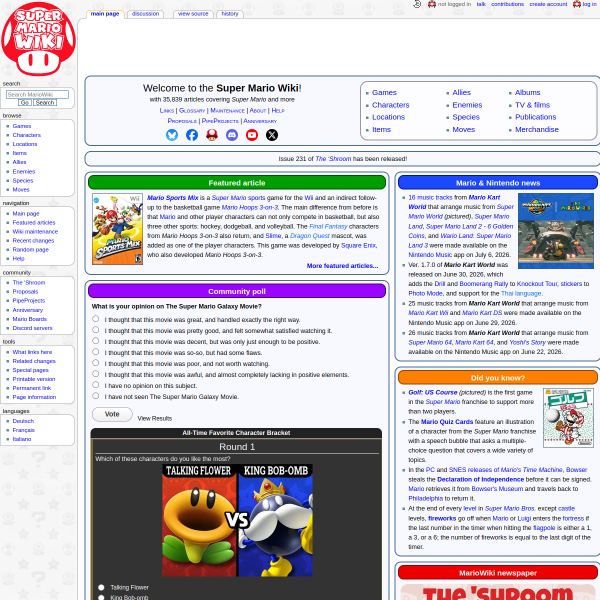Image resolution: width=600 pixels, height=600 pixels.
Task: Open the contributions link in the header
Action: (x=507, y=4)
